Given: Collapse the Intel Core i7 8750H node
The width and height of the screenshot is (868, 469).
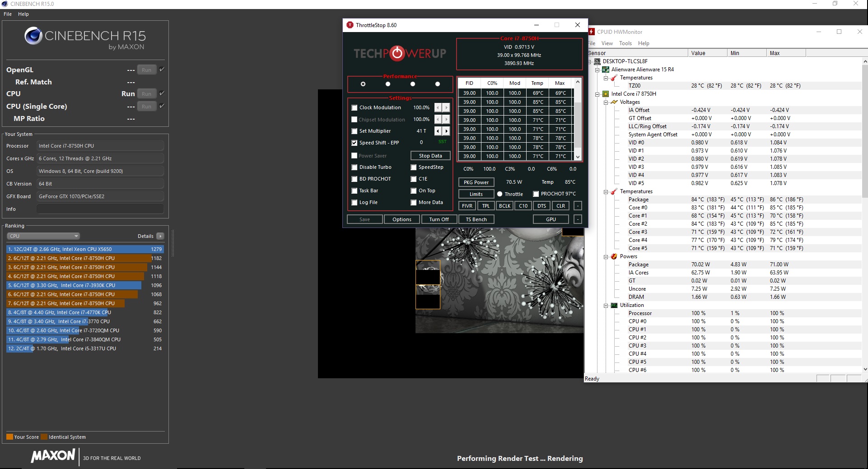Looking at the screenshot, I should [x=597, y=94].
